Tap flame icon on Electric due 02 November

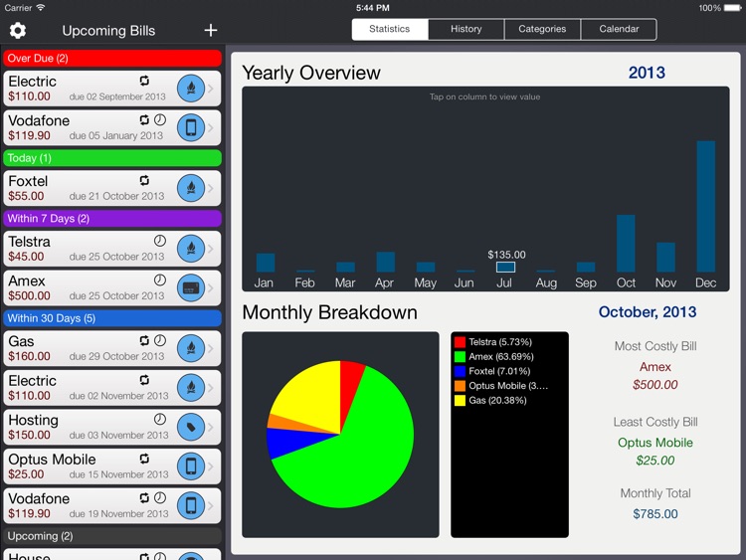[x=191, y=388]
